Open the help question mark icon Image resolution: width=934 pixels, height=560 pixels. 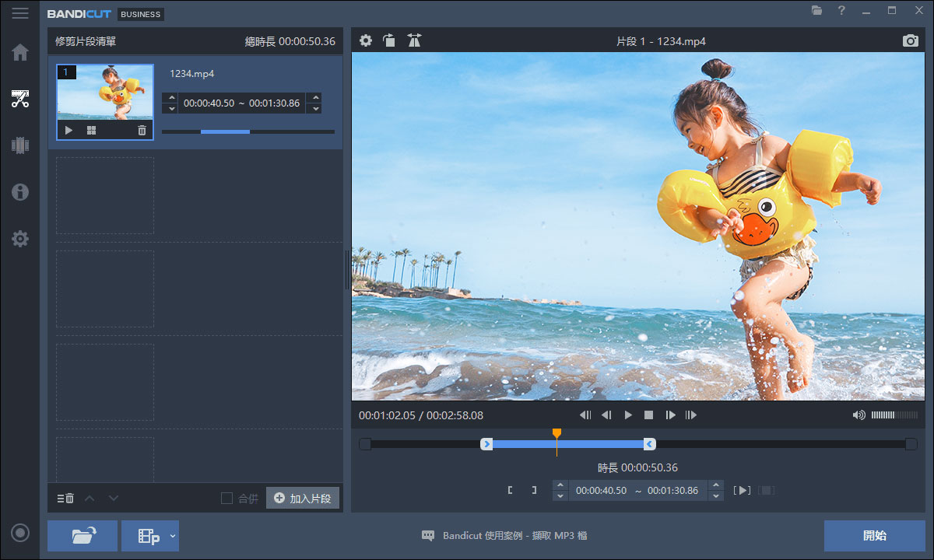(841, 11)
